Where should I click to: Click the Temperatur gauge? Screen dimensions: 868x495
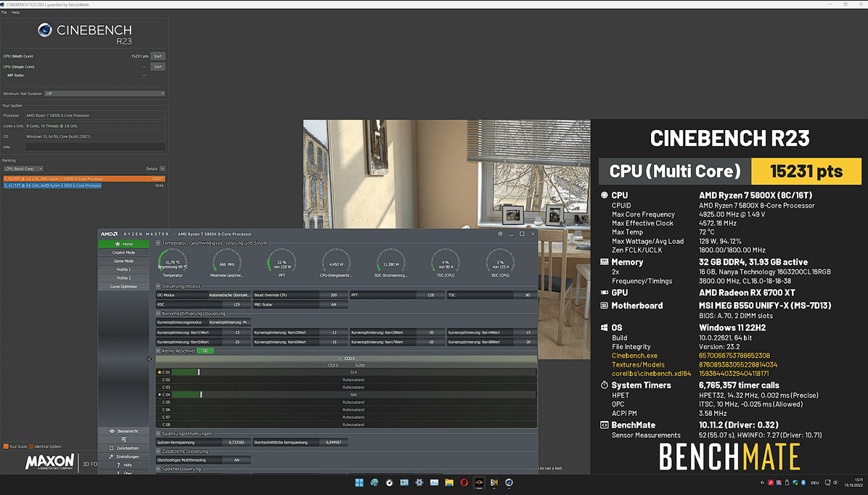pyautogui.click(x=172, y=263)
